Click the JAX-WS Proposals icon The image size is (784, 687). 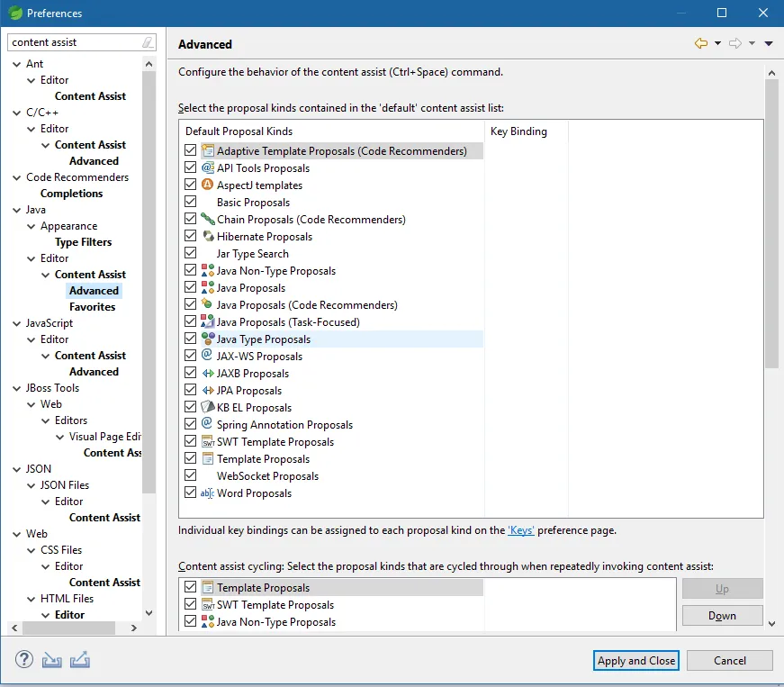click(x=207, y=355)
